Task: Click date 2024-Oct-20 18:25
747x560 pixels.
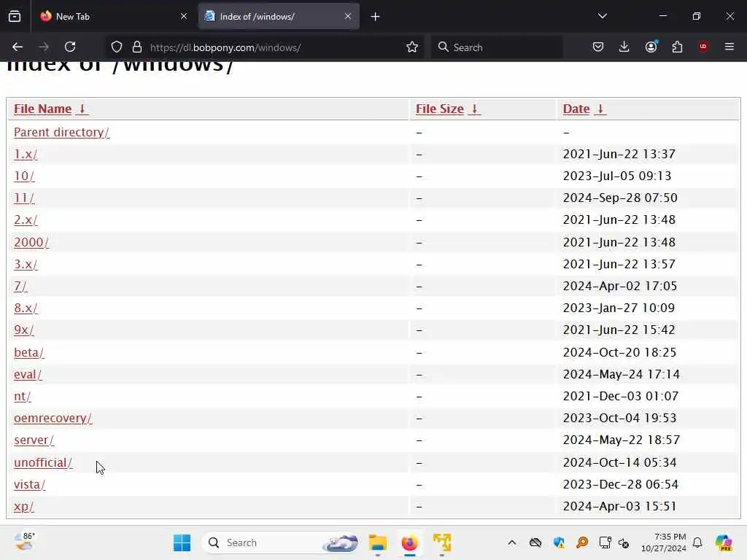Action: 619,352
